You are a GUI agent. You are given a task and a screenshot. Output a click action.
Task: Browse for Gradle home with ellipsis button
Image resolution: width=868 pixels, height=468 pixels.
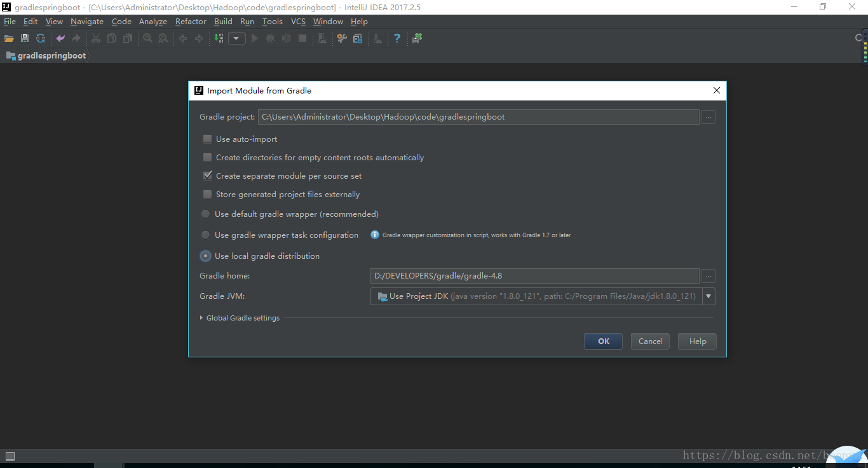(x=709, y=276)
